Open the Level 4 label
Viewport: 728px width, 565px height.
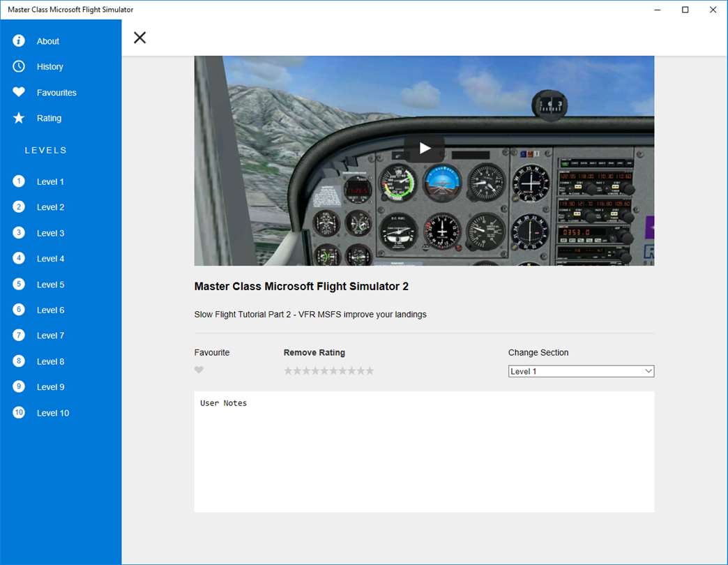(x=50, y=259)
